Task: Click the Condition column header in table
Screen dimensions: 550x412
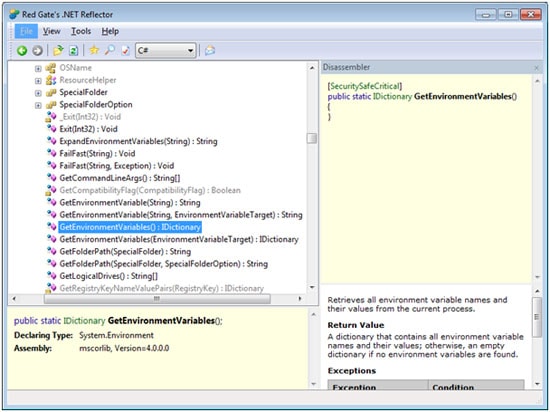Action: click(x=476, y=385)
